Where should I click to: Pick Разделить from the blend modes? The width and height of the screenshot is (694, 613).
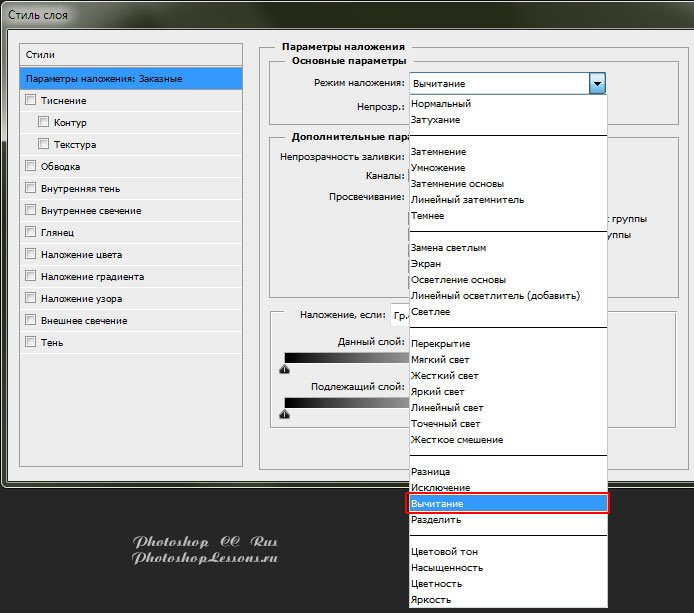click(x=436, y=520)
